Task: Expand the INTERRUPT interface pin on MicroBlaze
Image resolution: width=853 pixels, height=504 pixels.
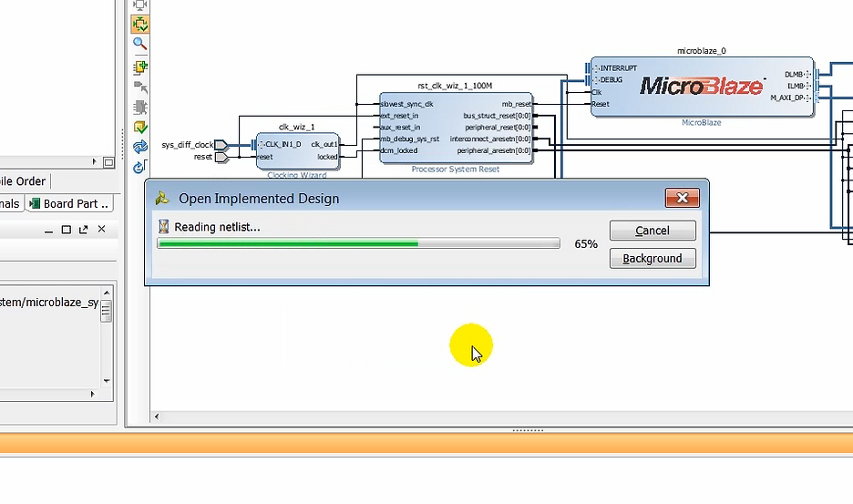Action: 595,68
